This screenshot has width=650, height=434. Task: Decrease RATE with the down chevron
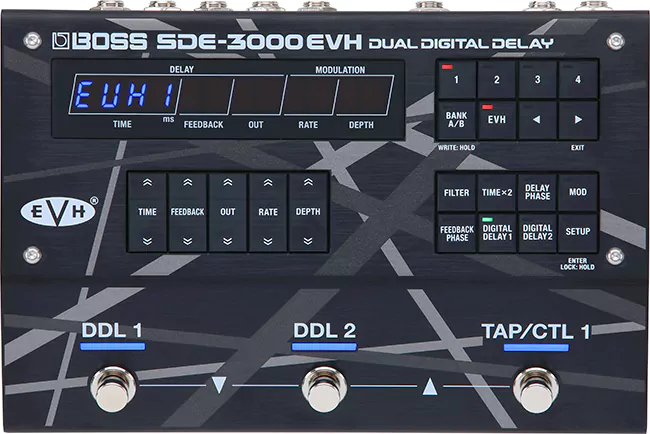268,241
